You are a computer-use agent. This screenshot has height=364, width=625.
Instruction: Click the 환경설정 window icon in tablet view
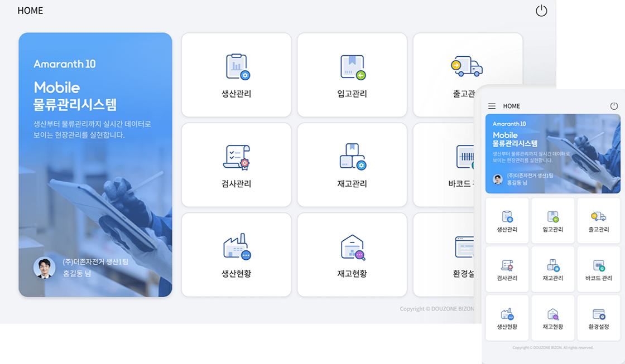click(464, 247)
